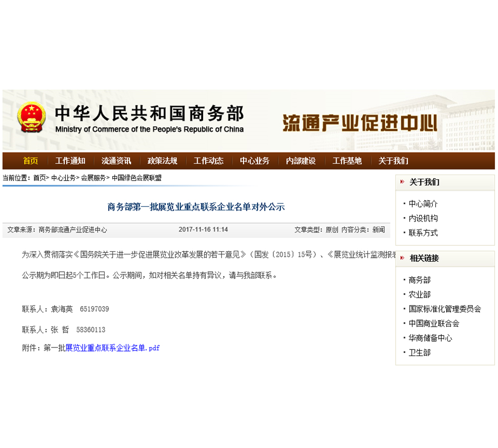Viewport: 498px width, 448px height.
Task: Open the 流通资讯 navigation tab
Action: pyautogui.click(x=116, y=161)
